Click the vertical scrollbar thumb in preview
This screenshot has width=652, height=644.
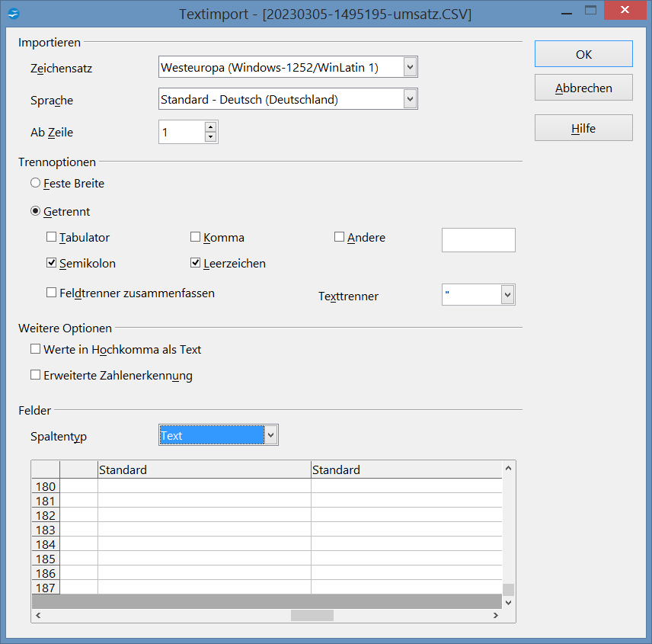[x=508, y=589]
